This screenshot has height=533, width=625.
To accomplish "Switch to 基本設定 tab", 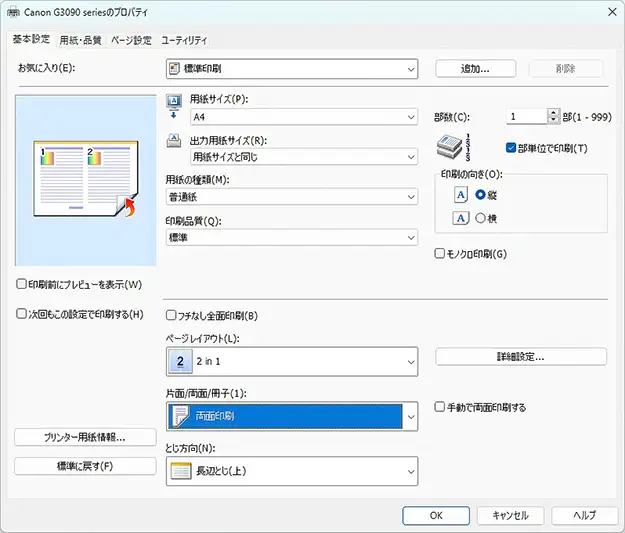I will tap(31, 39).
